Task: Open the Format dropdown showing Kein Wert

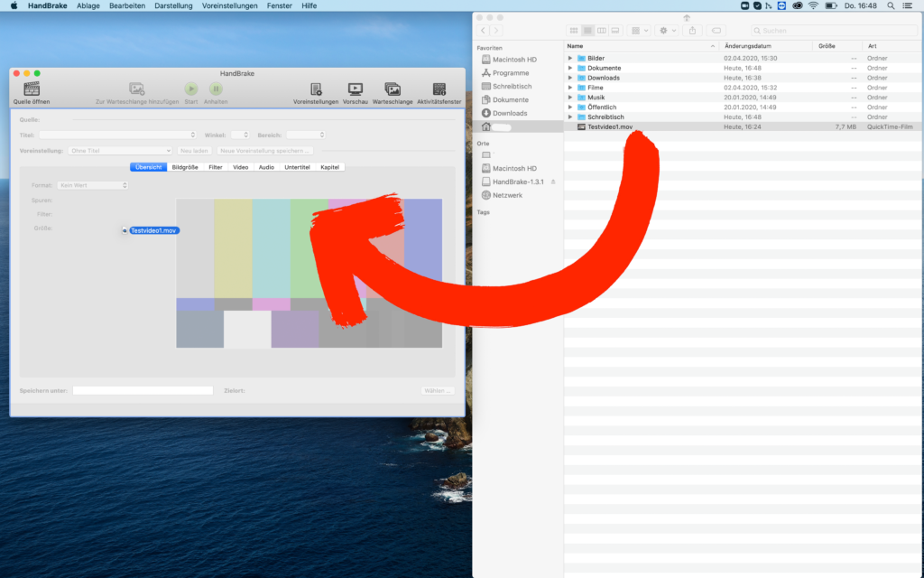Action: (92, 185)
